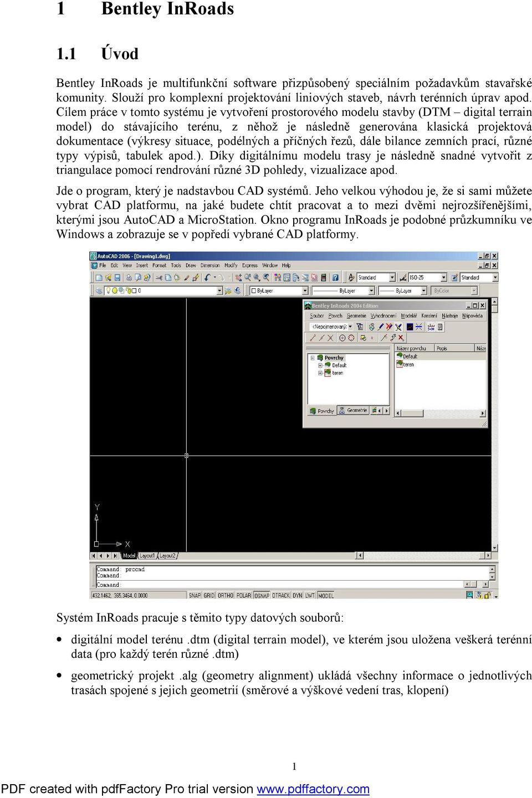The width and height of the screenshot is (532, 798).
Task: Toggle DYN dynamic input in status bar
Action: pos(298,596)
